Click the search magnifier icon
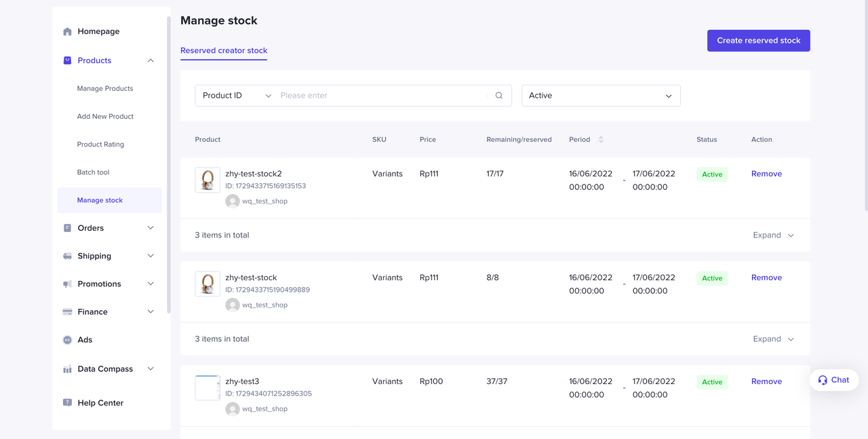The width and height of the screenshot is (868, 439). pyautogui.click(x=499, y=96)
